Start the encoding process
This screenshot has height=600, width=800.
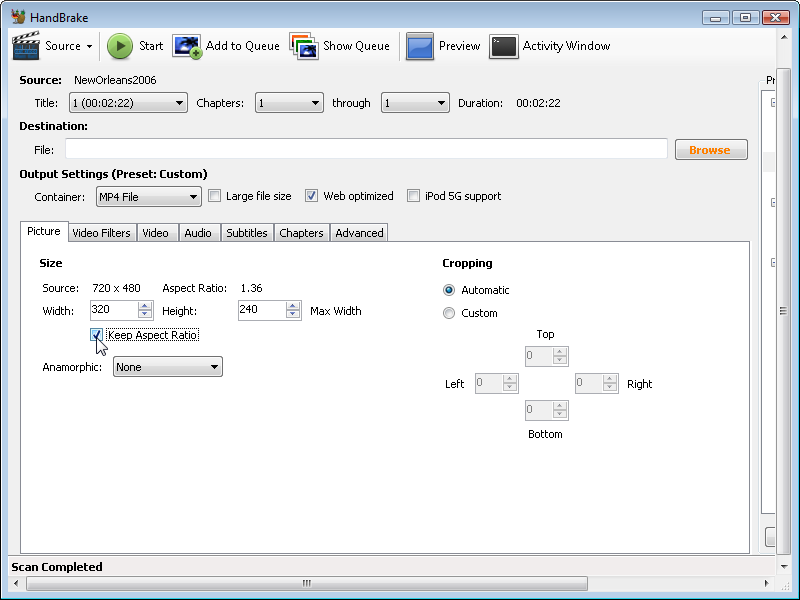[135, 46]
